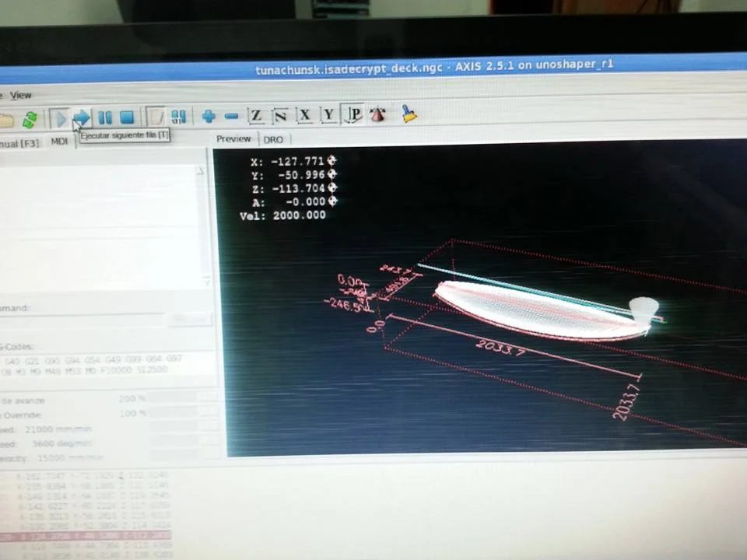
Task: Pause program execution
Action: (104, 117)
